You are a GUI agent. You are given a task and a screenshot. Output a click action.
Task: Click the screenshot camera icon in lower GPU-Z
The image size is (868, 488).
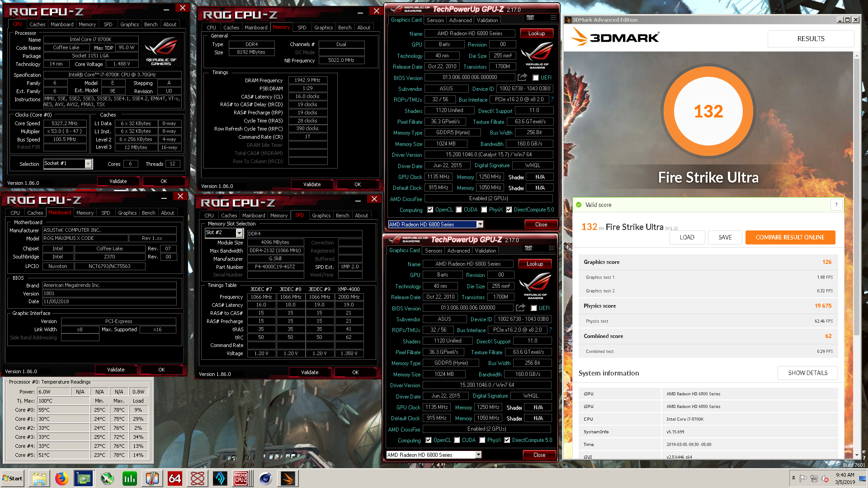coord(528,249)
